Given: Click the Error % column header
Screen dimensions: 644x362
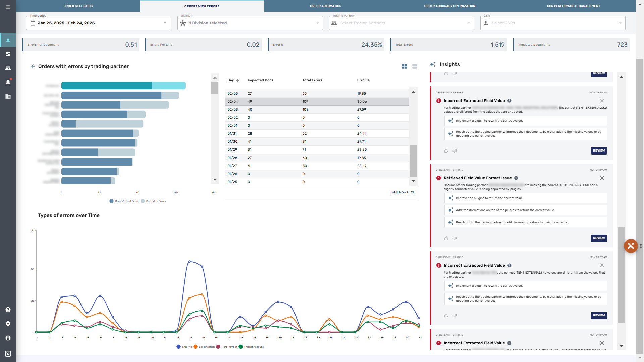Looking at the screenshot, I should [x=363, y=80].
